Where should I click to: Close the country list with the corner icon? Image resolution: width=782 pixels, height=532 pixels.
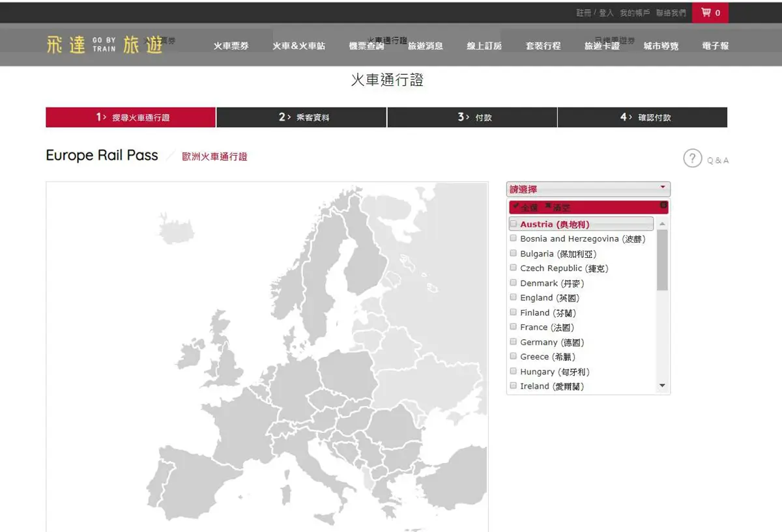(x=663, y=205)
